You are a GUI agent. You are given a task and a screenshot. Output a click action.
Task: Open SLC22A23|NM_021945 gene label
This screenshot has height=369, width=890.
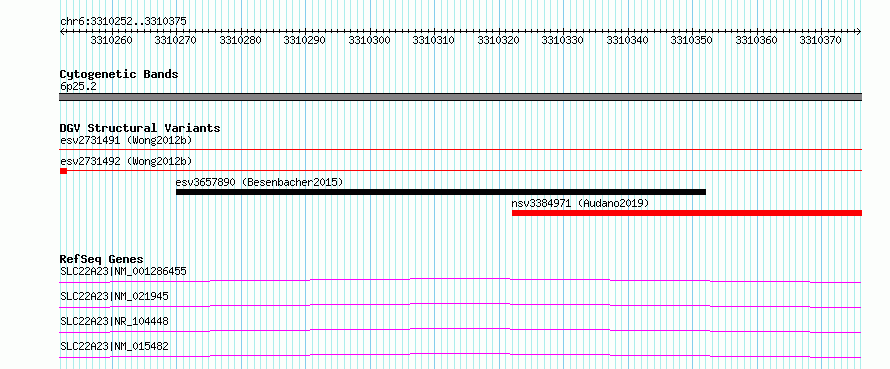pyautogui.click(x=114, y=296)
